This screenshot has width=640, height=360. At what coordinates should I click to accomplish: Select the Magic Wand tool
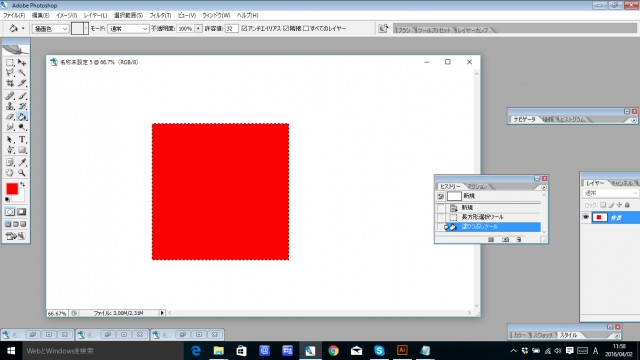pyautogui.click(x=22, y=73)
